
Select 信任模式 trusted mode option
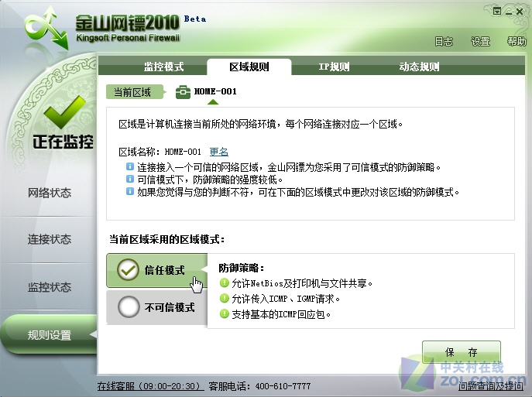(x=157, y=270)
